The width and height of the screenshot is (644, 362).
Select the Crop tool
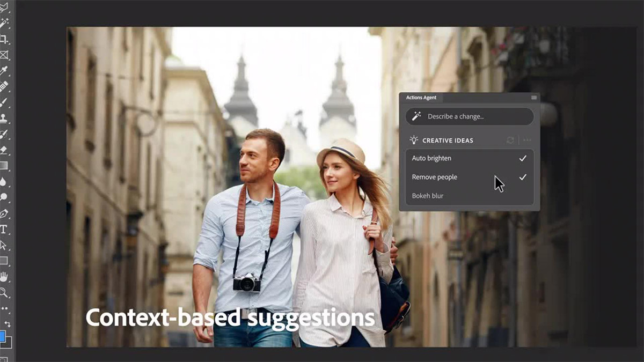coord(4,39)
